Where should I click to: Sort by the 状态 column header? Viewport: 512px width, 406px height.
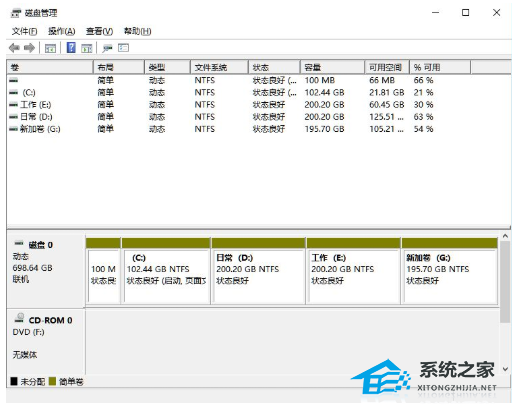[x=274, y=67]
